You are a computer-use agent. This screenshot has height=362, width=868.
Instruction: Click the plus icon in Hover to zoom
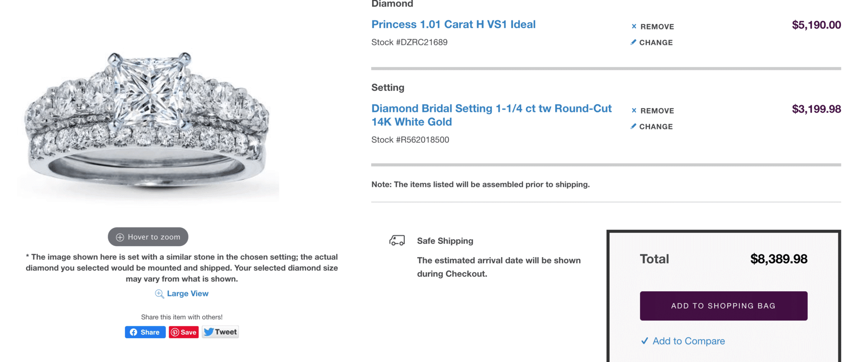pyautogui.click(x=120, y=237)
